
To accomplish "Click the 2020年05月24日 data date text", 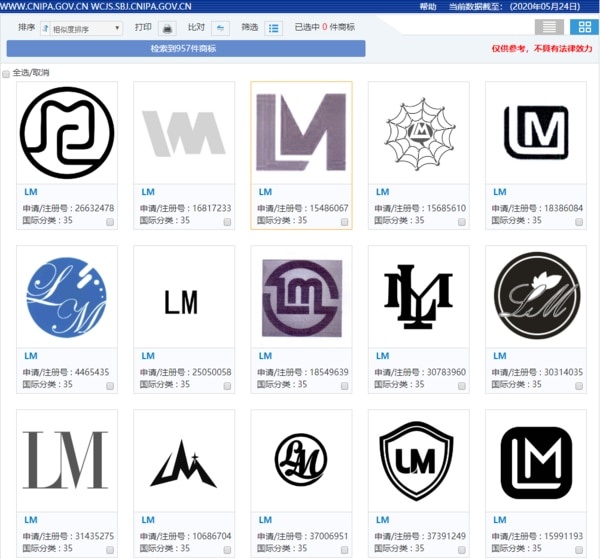I will (545, 7).
